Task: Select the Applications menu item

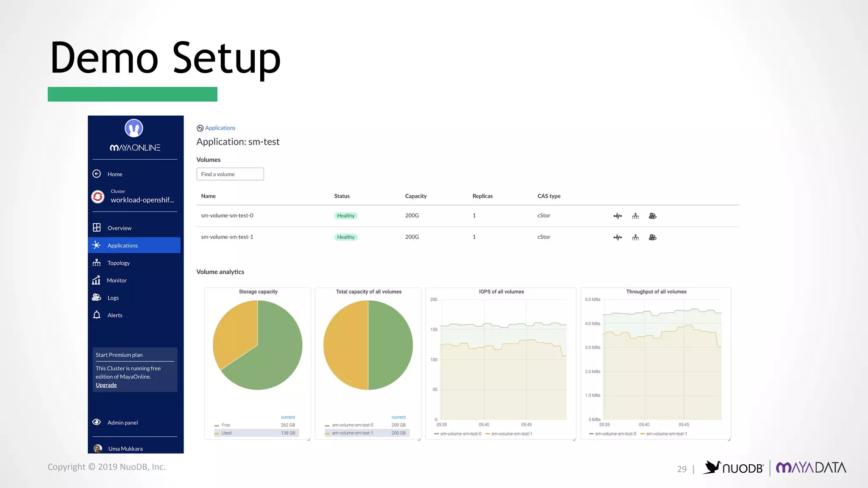Action: tap(134, 245)
